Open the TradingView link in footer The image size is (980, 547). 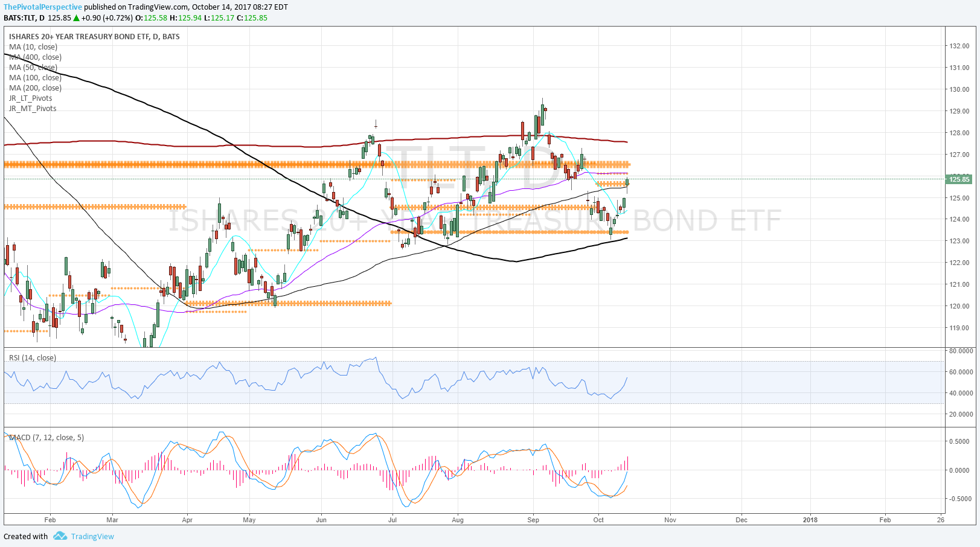click(x=92, y=536)
